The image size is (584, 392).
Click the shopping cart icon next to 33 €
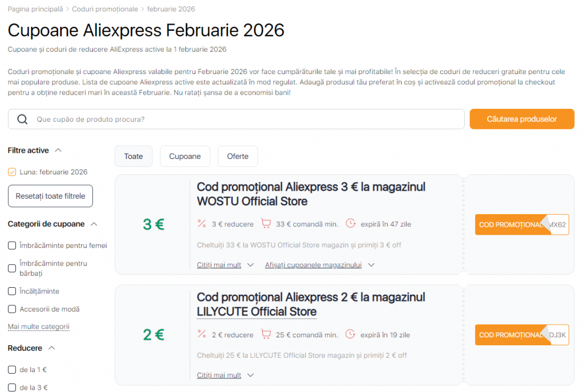[x=266, y=224]
